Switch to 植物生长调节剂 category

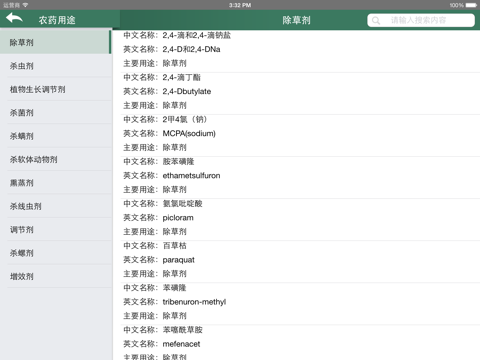[56, 89]
